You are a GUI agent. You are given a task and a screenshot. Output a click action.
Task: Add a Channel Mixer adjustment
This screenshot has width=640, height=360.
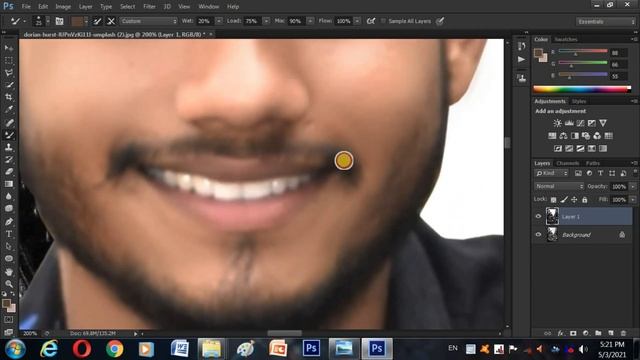click(597, 136)
